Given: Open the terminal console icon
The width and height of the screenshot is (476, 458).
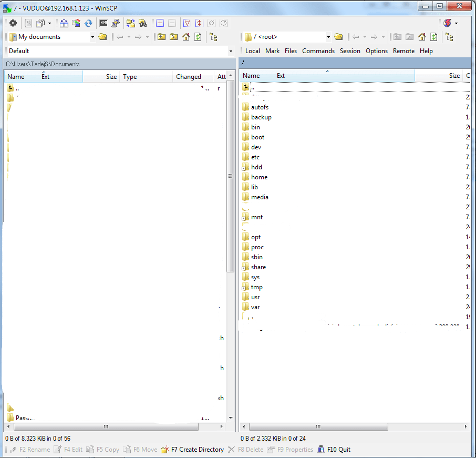Looking at the screenshot, I should point(104,23).
